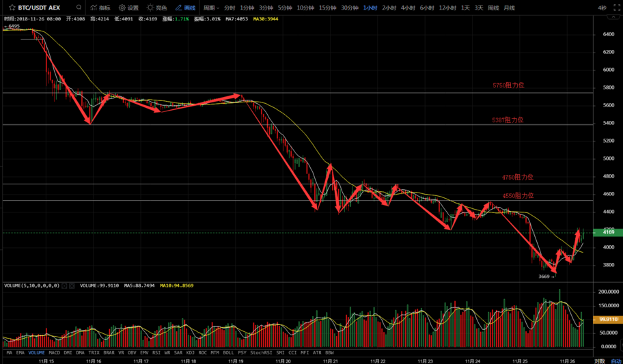The height and width of the screenshot is (364, 623).
Task: Select the active 1小时 interval
Action: click(x=370, y=8)
